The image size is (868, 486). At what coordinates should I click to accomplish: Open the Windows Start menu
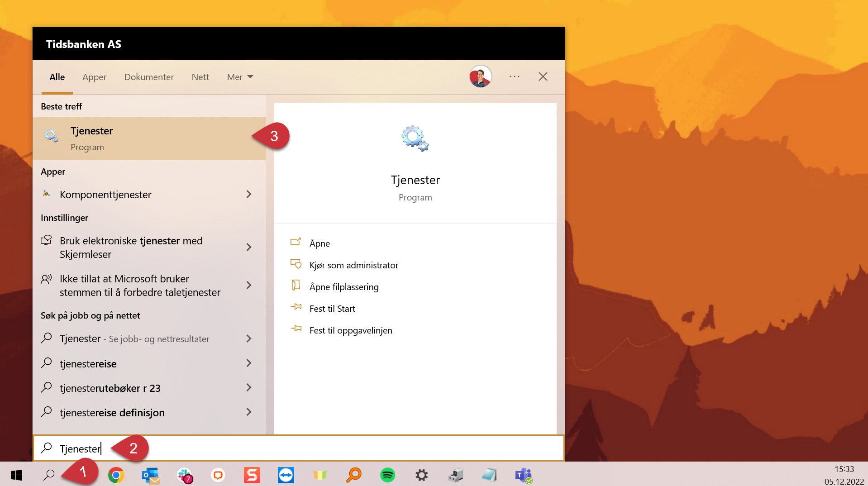click(x=16, y=475)
